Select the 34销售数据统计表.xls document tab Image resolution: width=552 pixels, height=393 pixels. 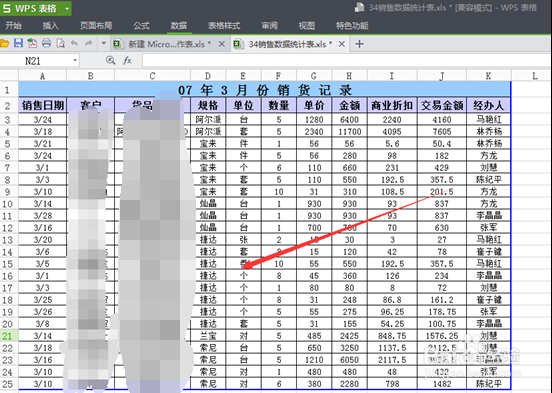(x=289, y=44)
